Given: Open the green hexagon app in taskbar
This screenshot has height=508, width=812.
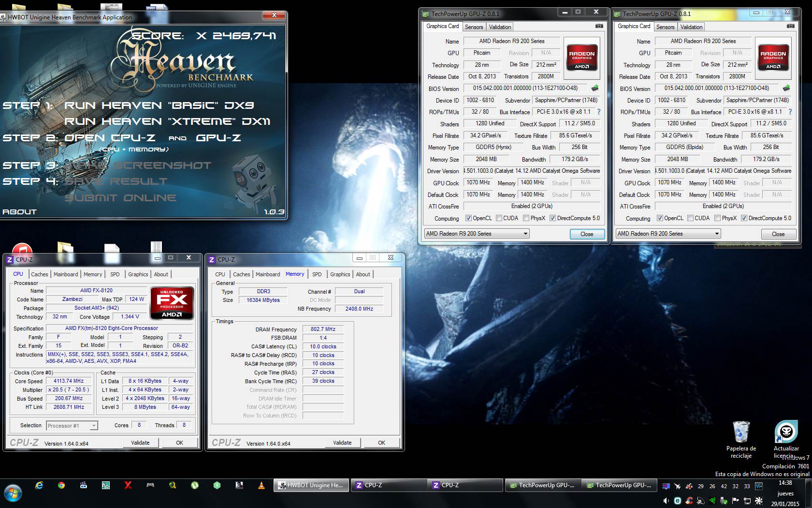Looking at the screenshot, I should 217,485.
